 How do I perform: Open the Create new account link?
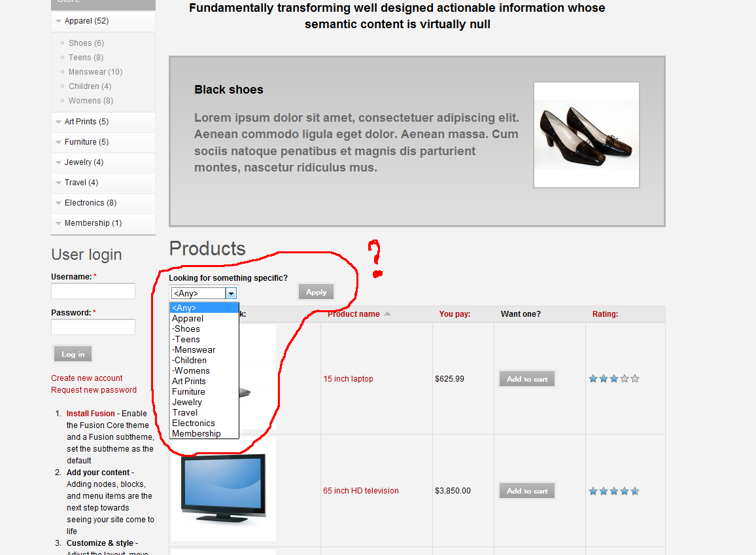point(87,378)
